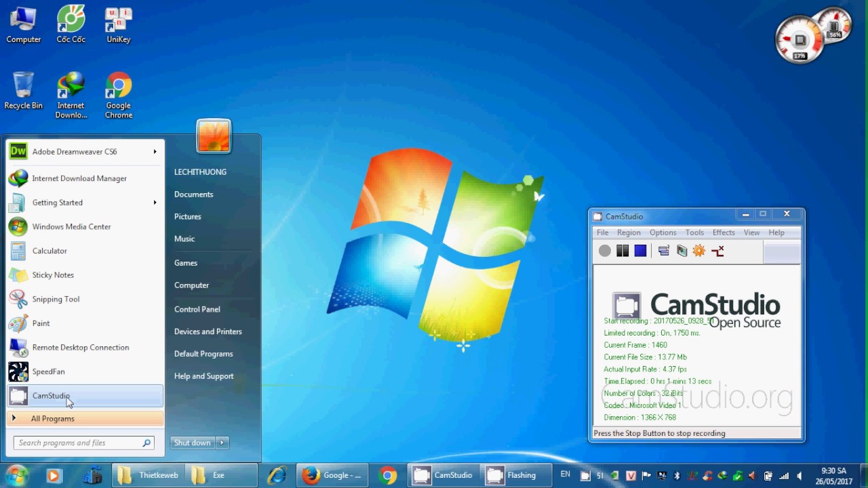Open Games from Start menu
The width and height of the screenshot is (868, 488).
pos(185,263)
